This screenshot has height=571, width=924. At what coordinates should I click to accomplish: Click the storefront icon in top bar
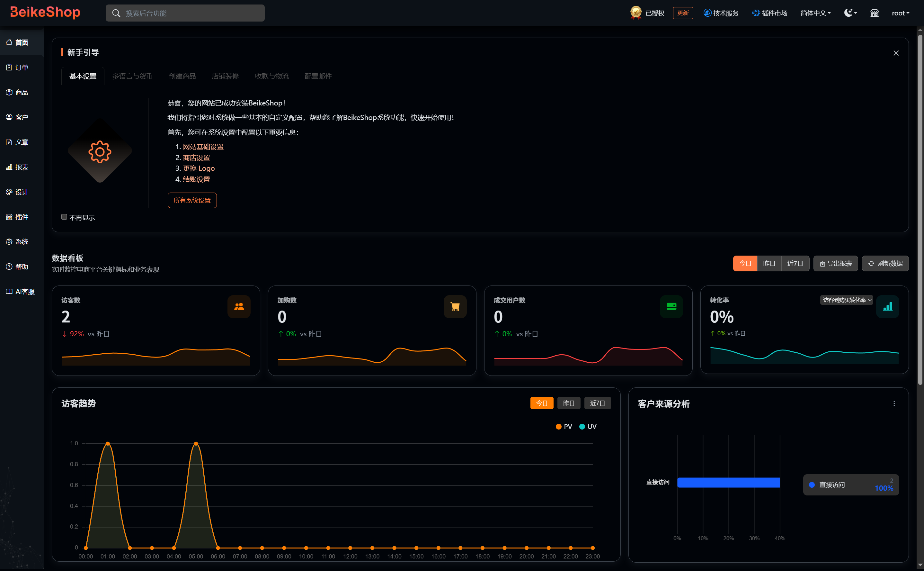(874, 13)
